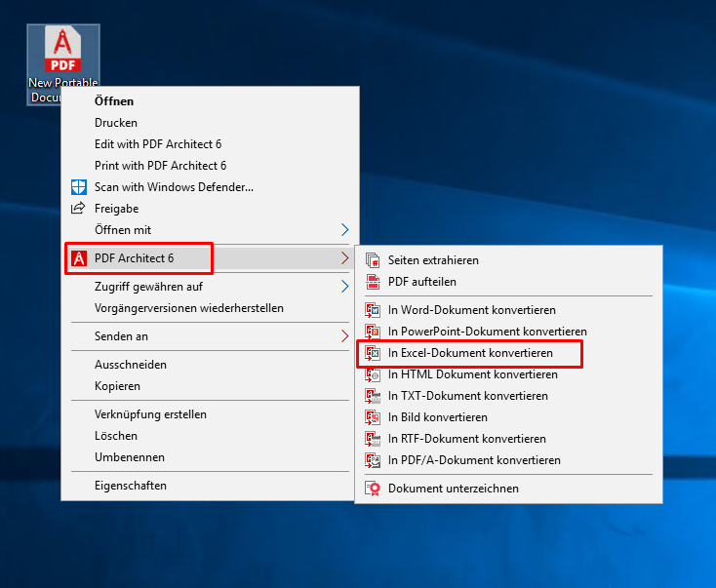Choose Ausschneiden from the menu
This screenshot has height=588, width=716.
point(210,365)
